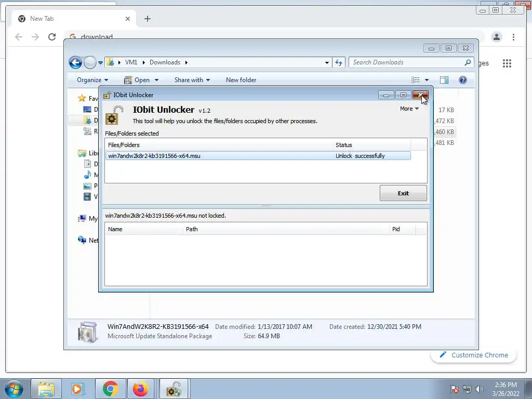Click the Favorites star in navigation pane

[82, 98]
